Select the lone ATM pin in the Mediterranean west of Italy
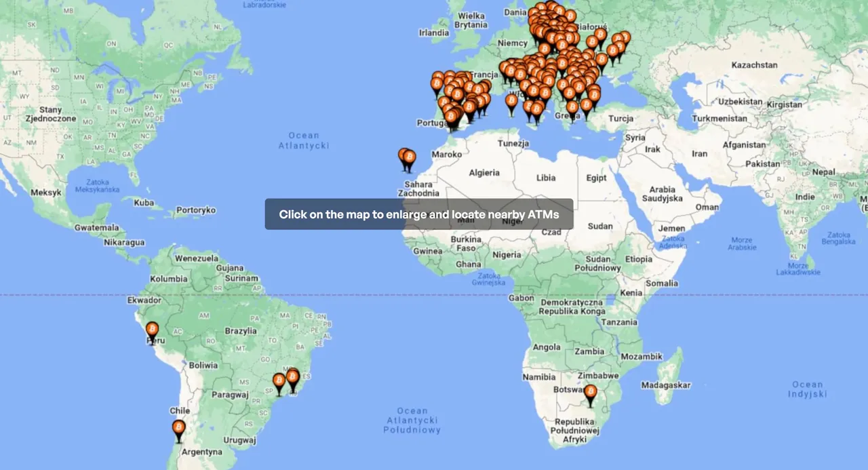This screenshot has width=868, height=470. pyautogui.click(x=511, y=104)
